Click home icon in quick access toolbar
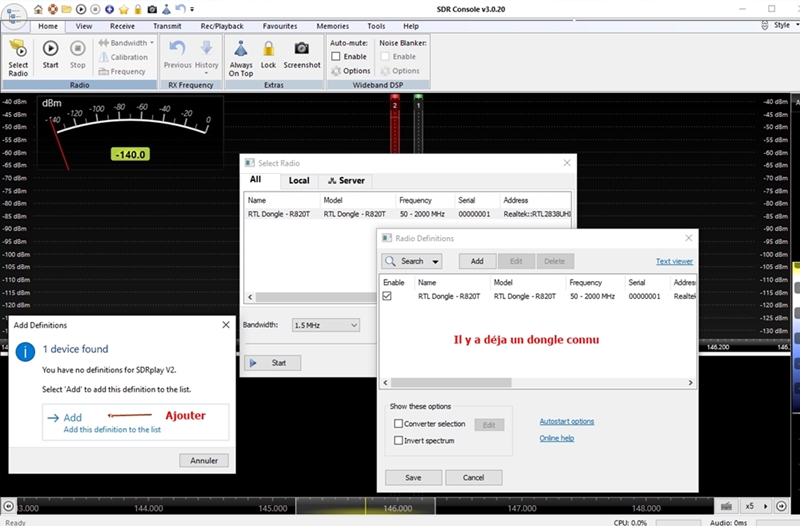 point(38,9)
